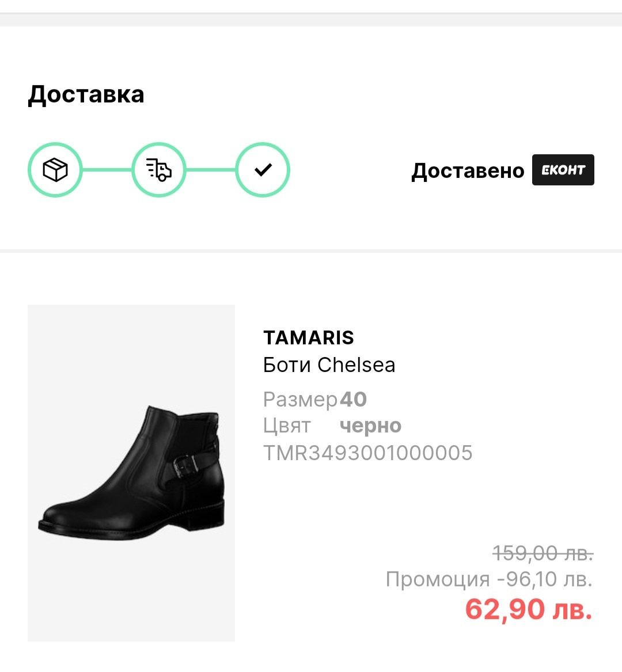Select the Доставено status text
Viewport: 622px width, 672px height.
(x=468, y=171)
